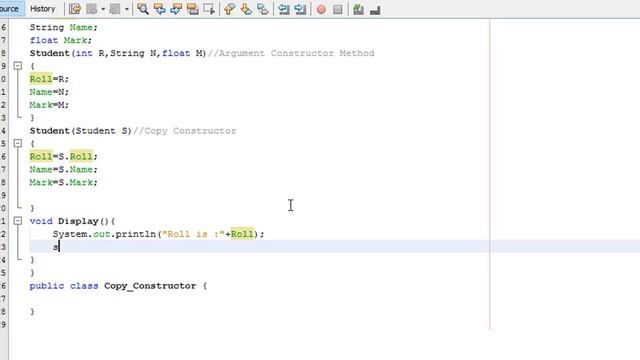640x360 pixels.
Task: Open the Forward navigation dropdown arrow
Action: coord(127,9)
